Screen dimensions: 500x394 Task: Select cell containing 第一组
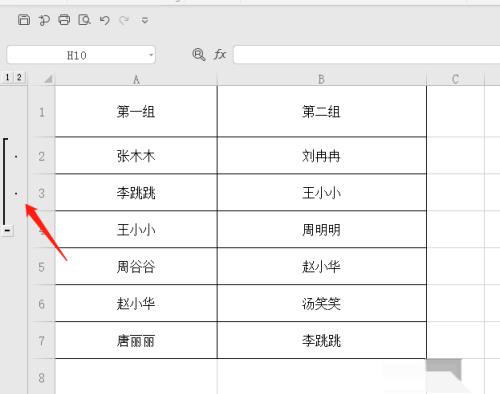pyautogui.click(x=136, y=112)
